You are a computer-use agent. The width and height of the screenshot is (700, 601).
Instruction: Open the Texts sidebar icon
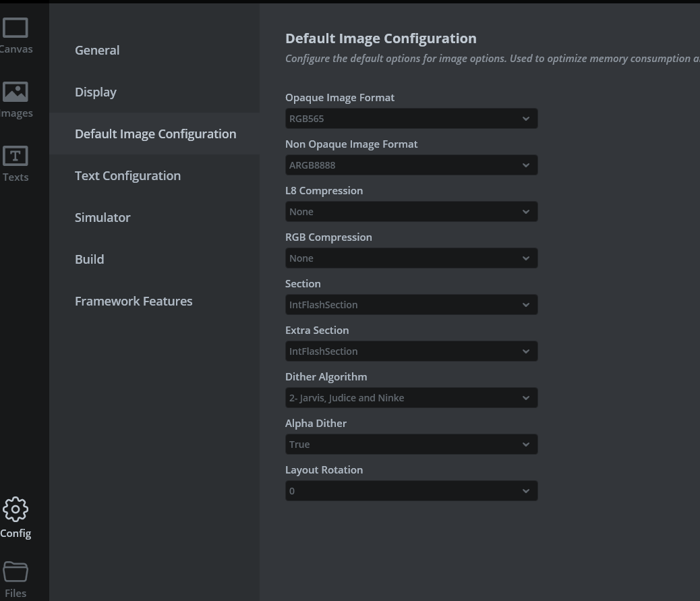pyautogui.click(x=16, y=156)
